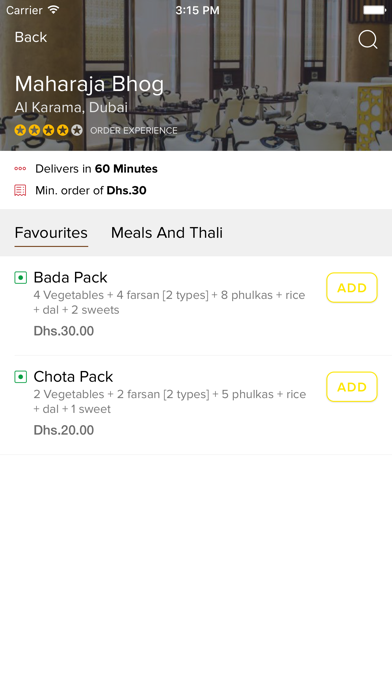Click the delivery time dots icon
Viewport: 392px width, 696px height.
pos(20,169)
